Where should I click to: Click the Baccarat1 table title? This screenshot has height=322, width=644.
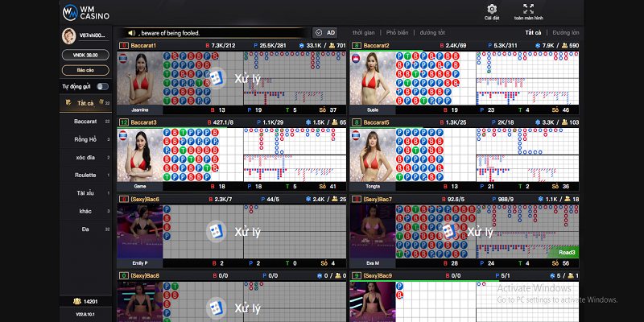[x=143, y=45]
